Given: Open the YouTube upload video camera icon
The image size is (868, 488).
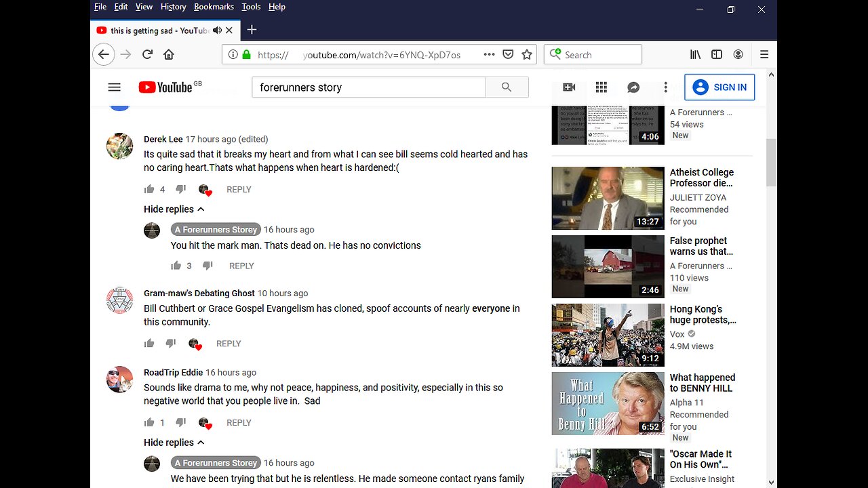Looking at the screenshot, I should click(569, 87).
